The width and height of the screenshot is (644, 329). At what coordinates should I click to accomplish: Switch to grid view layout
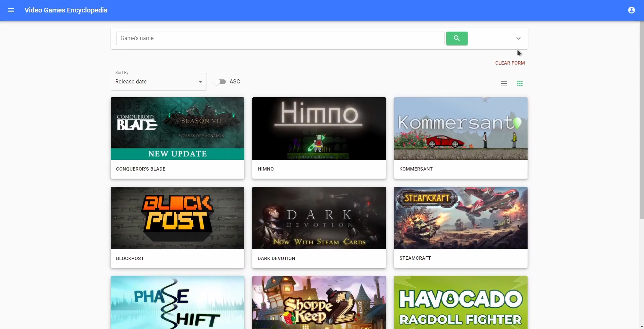coord(520,83)
